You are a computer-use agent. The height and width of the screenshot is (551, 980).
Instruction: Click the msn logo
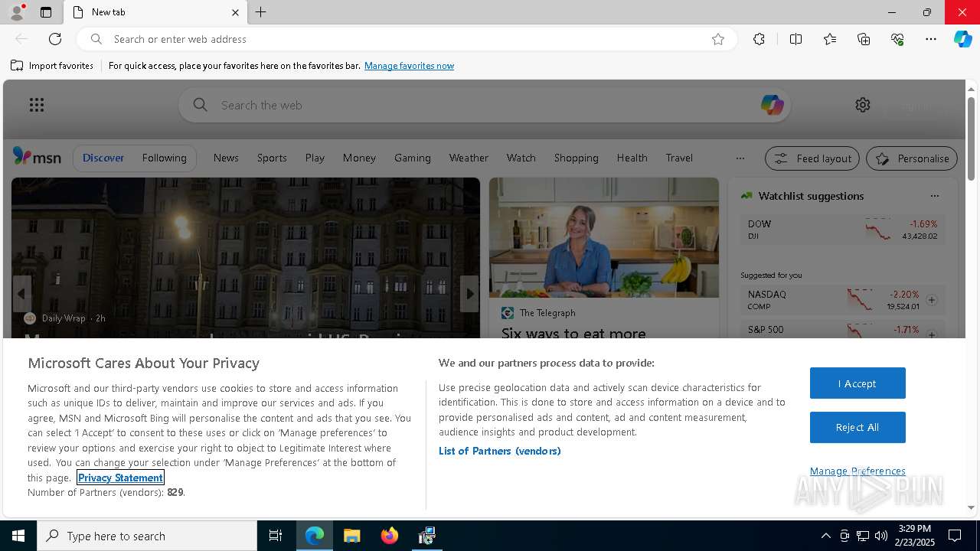[x=37, y=157]
